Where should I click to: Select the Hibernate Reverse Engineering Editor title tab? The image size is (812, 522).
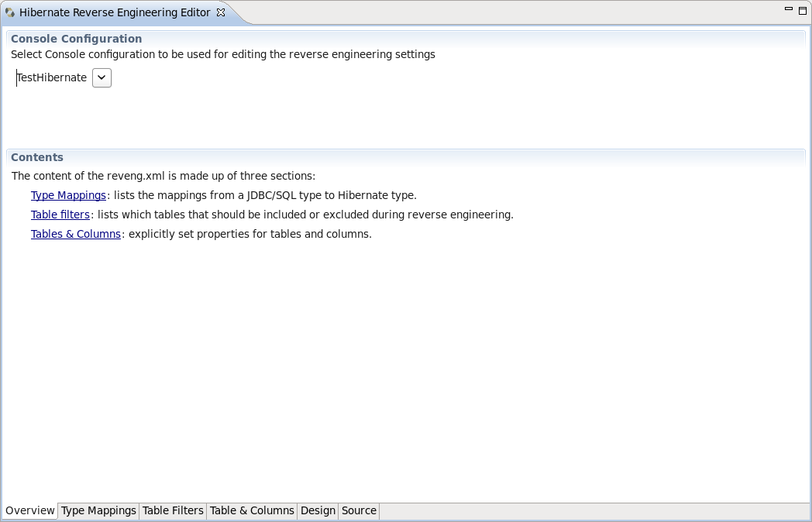[x=116, y=12]
